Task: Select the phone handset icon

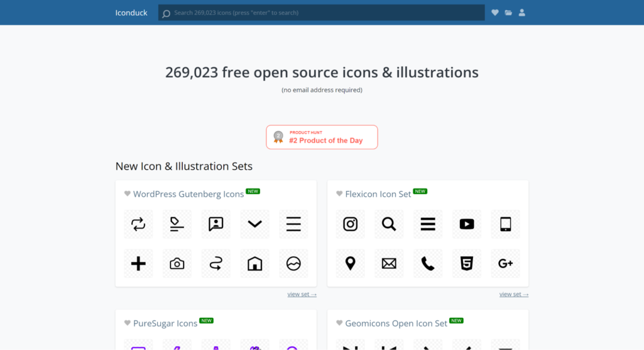Action: (x=428, y=263)
